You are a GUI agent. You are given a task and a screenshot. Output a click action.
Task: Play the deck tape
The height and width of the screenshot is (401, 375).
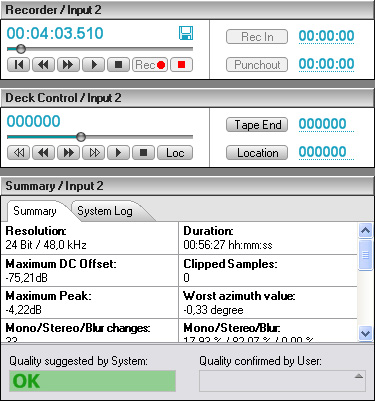[118, 153]
